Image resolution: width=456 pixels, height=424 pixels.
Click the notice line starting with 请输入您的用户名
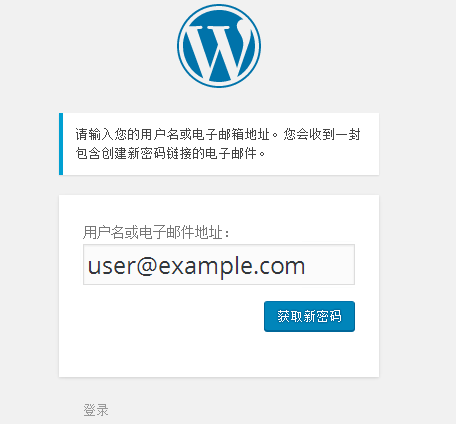pos(218,134)
